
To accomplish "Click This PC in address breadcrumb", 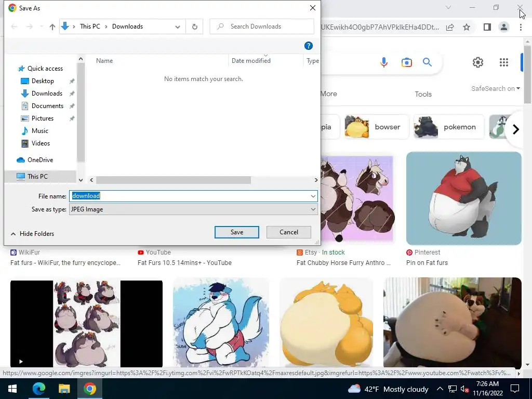I will coord(90,26).
